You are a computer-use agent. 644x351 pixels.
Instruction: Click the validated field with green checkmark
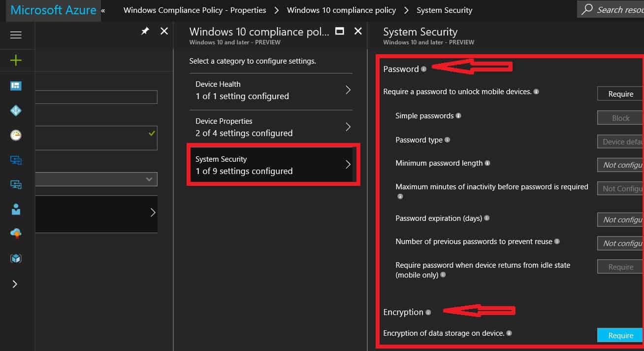[x=97, y=138]
